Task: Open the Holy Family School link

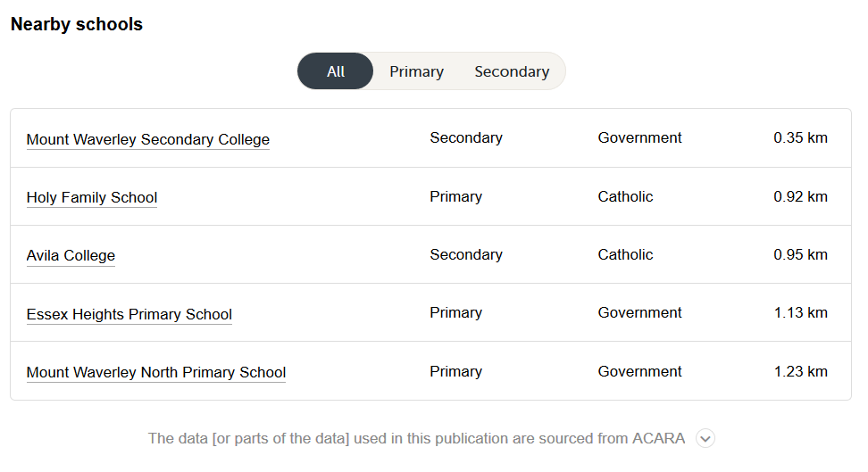Action: tap(92, 197)
